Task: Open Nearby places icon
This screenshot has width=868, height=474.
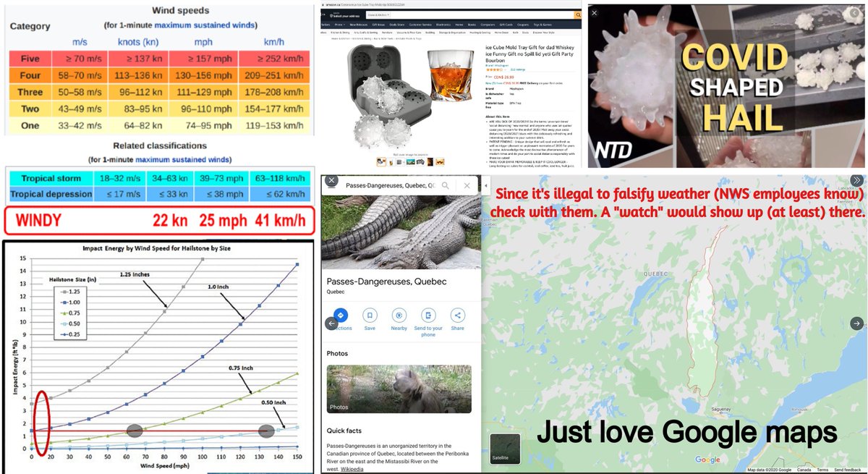Action: click(x=399, y=316)
